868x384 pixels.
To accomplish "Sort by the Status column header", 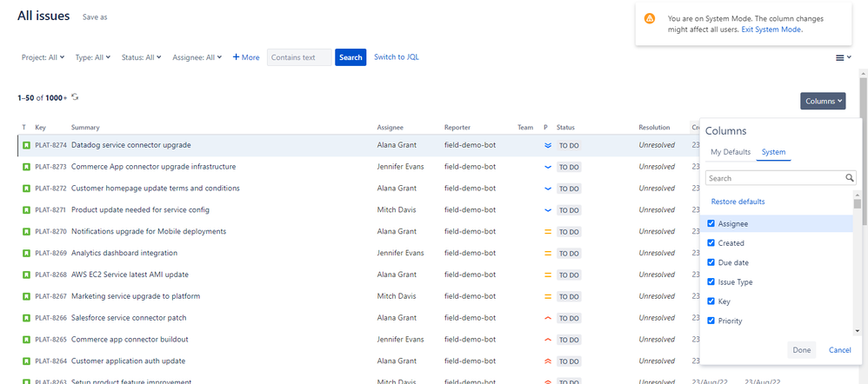I will [x=565, y=127].
